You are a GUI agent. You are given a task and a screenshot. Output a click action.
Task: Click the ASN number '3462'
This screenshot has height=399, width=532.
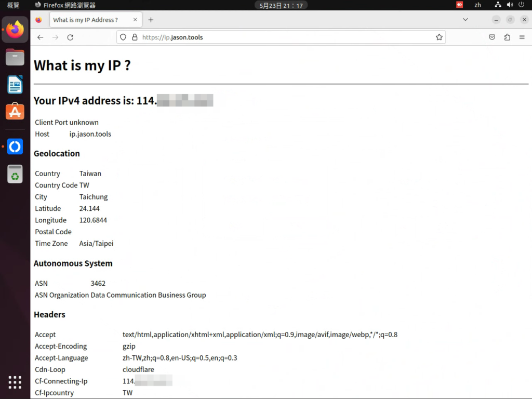98,283
